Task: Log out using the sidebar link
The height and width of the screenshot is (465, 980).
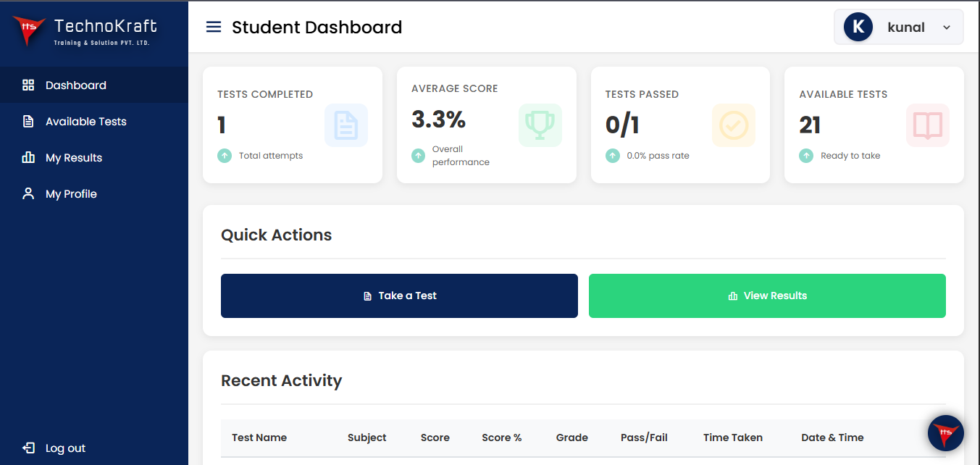Action: (64, 448)
